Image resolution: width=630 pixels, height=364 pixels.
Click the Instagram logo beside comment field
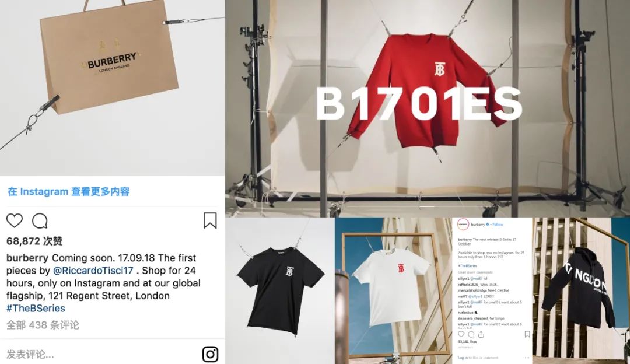click(x=210, y=354)
